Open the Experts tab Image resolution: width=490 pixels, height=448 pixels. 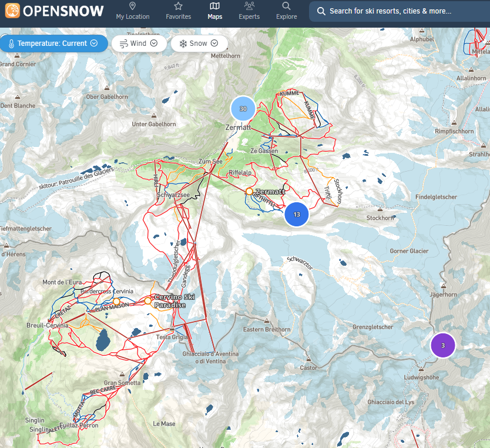point(249,6)
